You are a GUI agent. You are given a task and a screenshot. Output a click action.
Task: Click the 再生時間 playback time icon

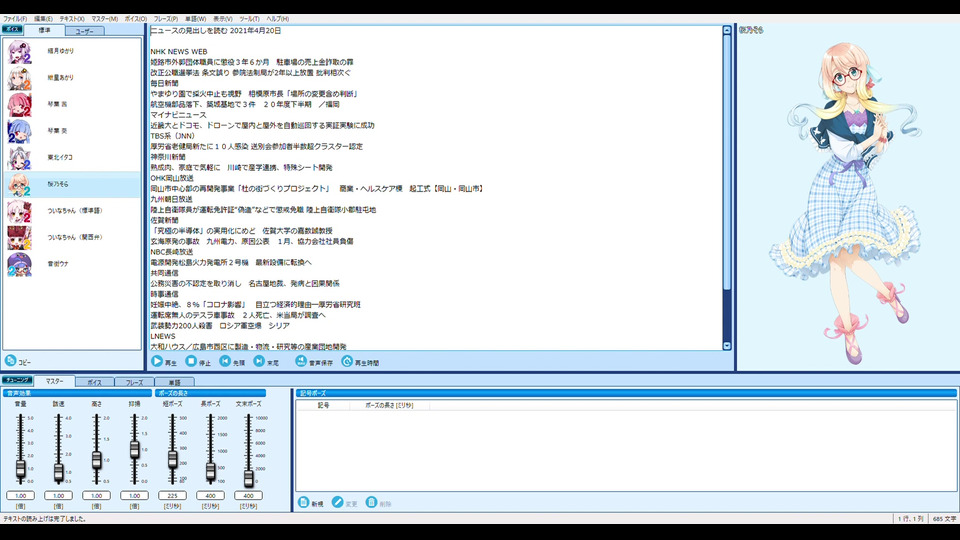coord(347,361)
